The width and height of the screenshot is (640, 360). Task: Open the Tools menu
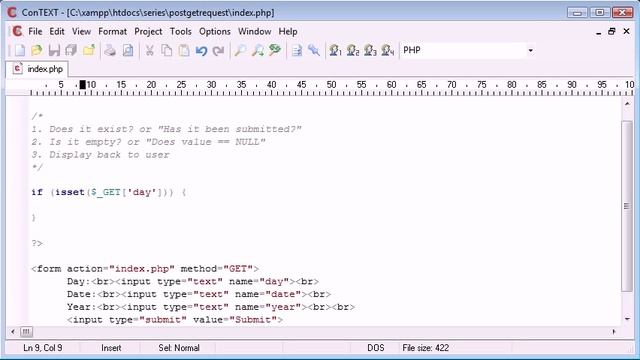point(180,31)
